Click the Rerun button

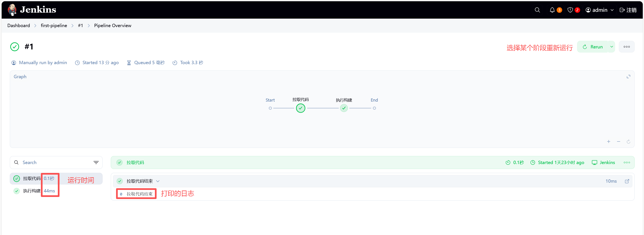click(593, 47)
